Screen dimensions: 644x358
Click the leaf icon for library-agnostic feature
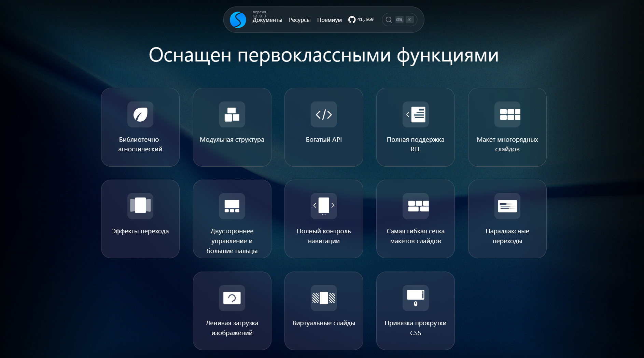[x=140, y=114]
